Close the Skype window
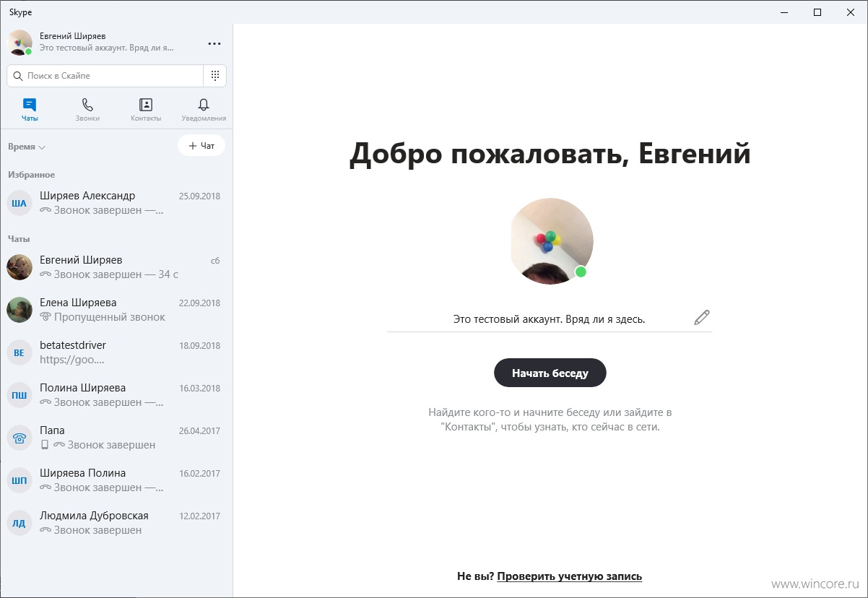 [851, 12]
